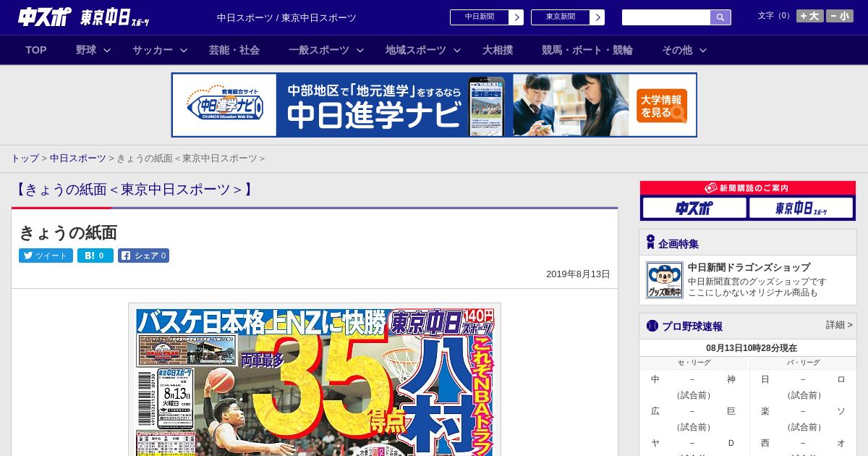Click the 東京中日スポーツ header logo
The image size is (868, 456).
pyautogui.click(x=114, y=17)
